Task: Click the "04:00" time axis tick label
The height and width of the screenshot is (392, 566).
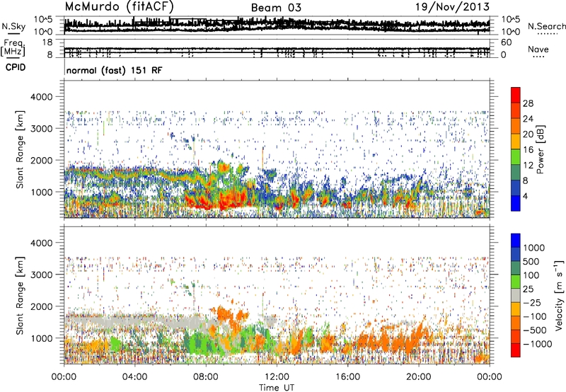Action: click(x=135, y=377)
